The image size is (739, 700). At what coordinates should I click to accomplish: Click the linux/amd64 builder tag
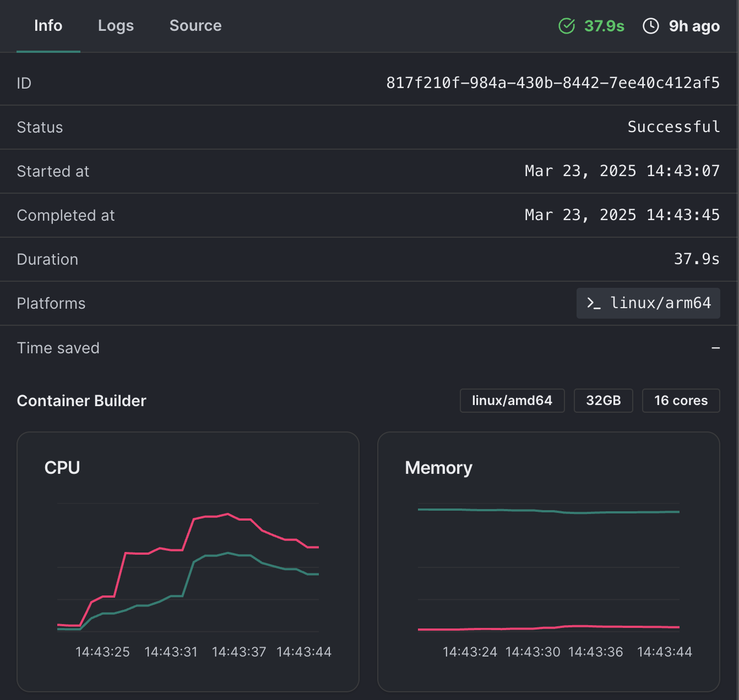pos(512,401)
